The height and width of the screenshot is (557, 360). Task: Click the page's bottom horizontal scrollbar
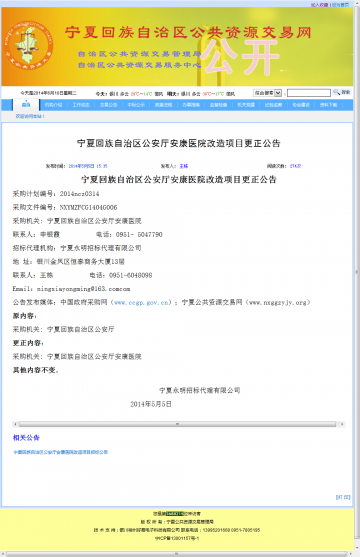[177, 554]
